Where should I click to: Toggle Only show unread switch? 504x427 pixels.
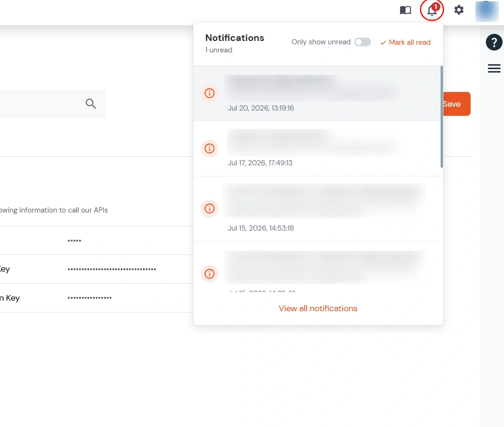362,42
